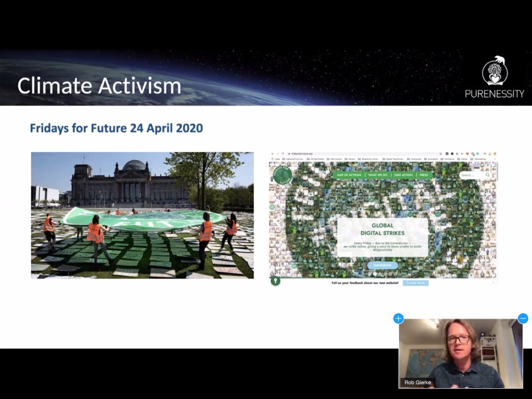Click the browser back arrow
This screenshot has width=532, height=399.
(x=272, y=154)
